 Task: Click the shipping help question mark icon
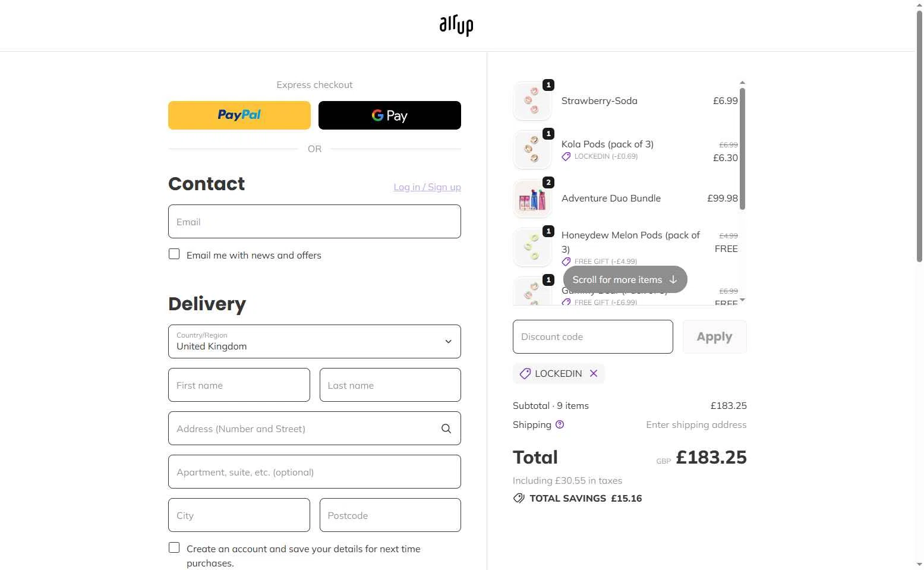[x=560, y=424]
